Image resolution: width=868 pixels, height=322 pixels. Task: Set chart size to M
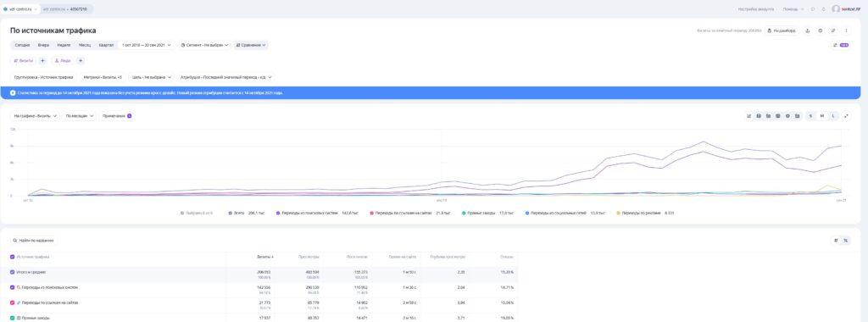pos(822,116)
